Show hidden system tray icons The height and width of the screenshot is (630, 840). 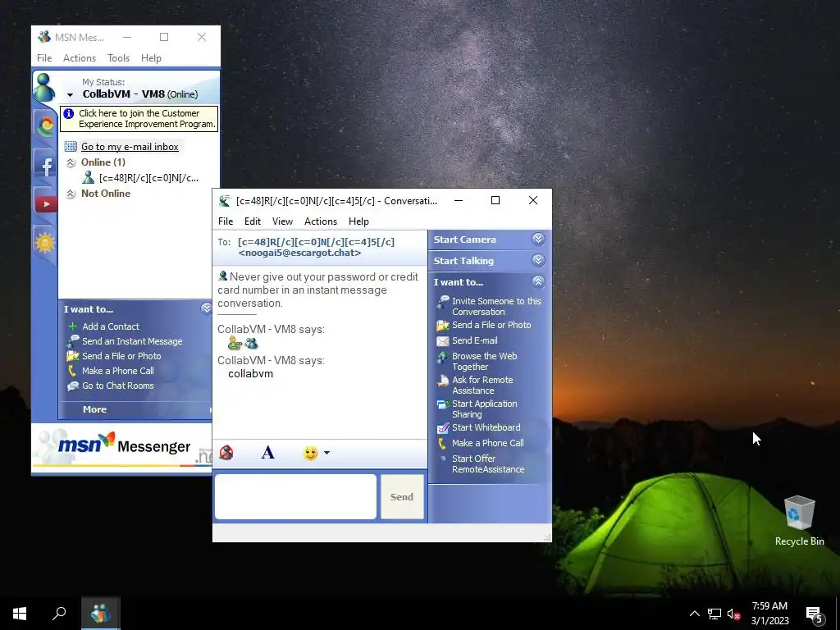[694, 614]
